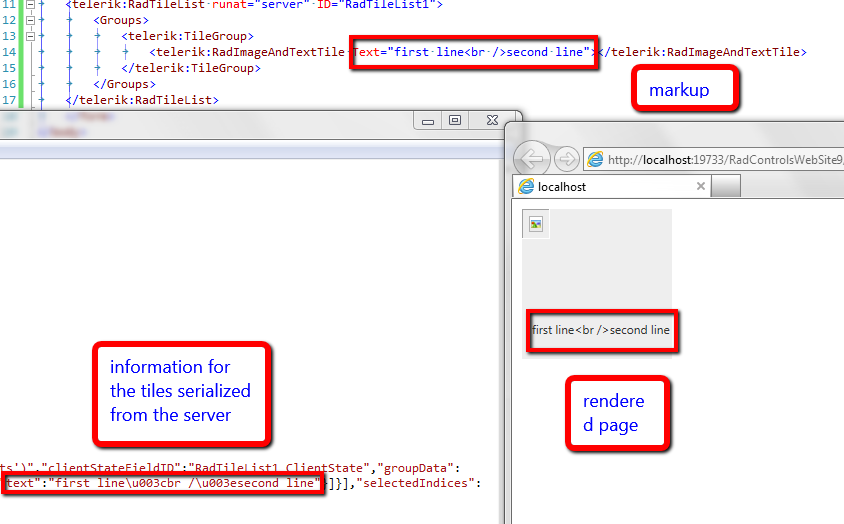
Task: Click the broken image icon in the tile
Action: 536,224
